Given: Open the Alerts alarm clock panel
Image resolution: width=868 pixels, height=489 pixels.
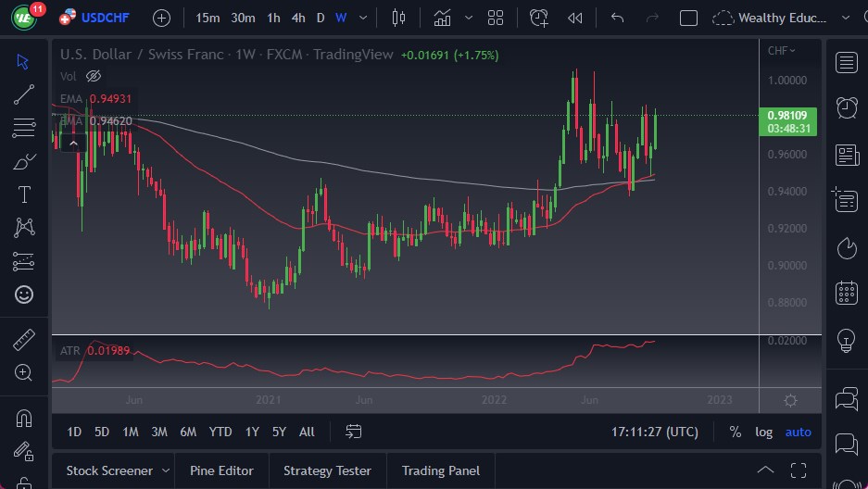Looking at the screenshot, I should (846, 107).
